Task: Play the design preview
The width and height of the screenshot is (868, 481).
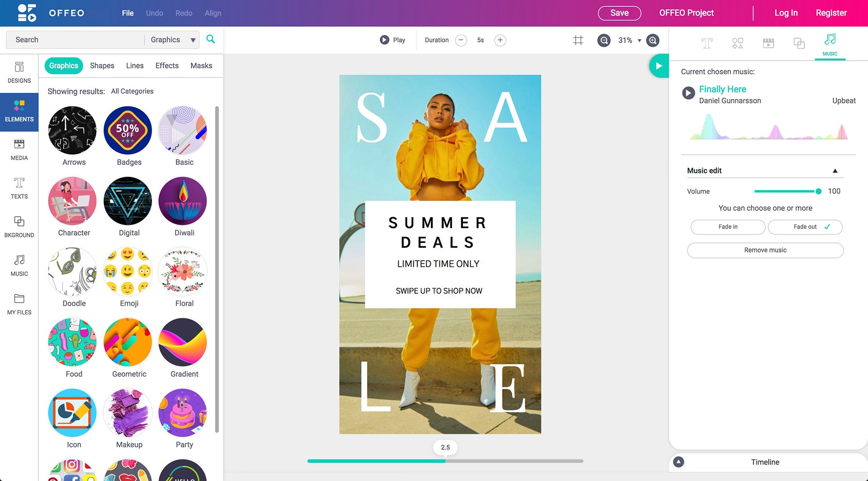Action: [x=392, y=40]
